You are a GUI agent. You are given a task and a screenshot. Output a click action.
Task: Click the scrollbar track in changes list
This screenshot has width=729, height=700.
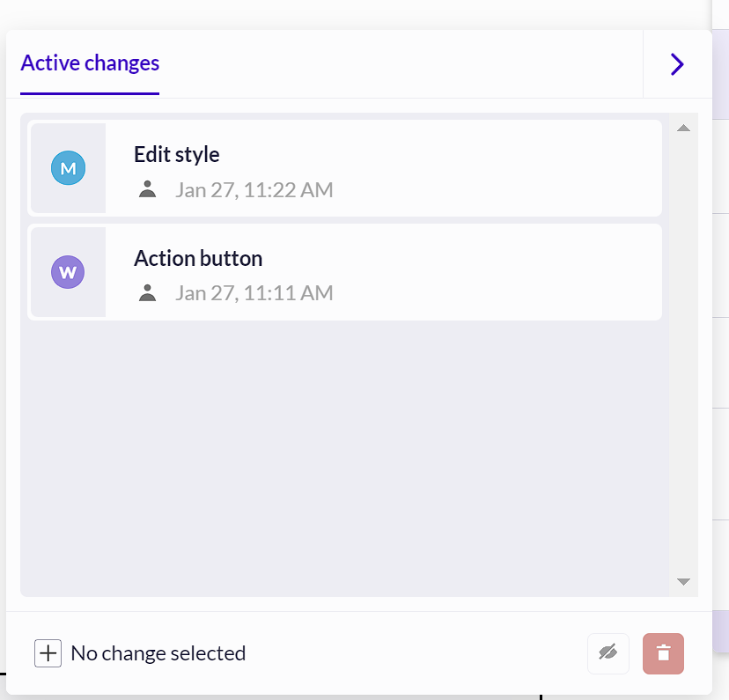click(683, 355)
